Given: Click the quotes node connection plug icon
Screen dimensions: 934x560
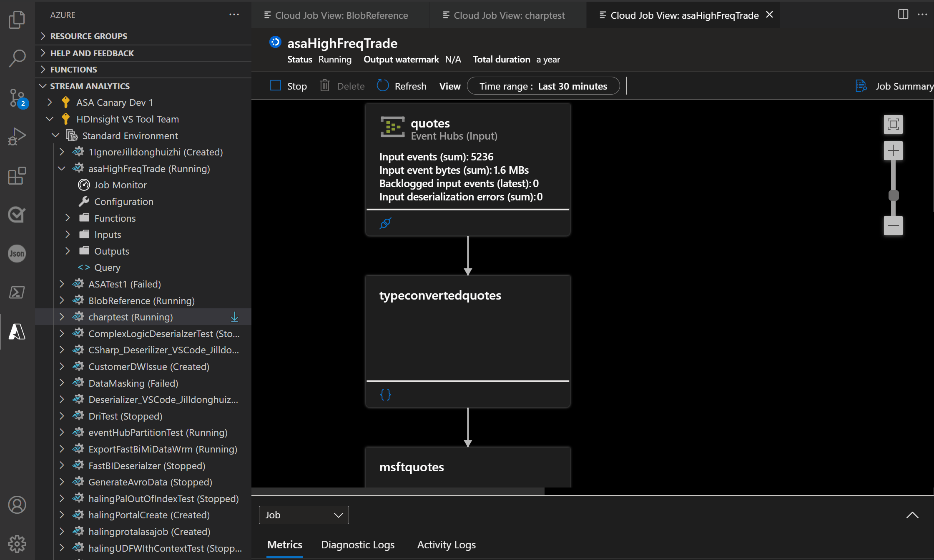Looking at the screenshot, I should [x=385, y=223].
